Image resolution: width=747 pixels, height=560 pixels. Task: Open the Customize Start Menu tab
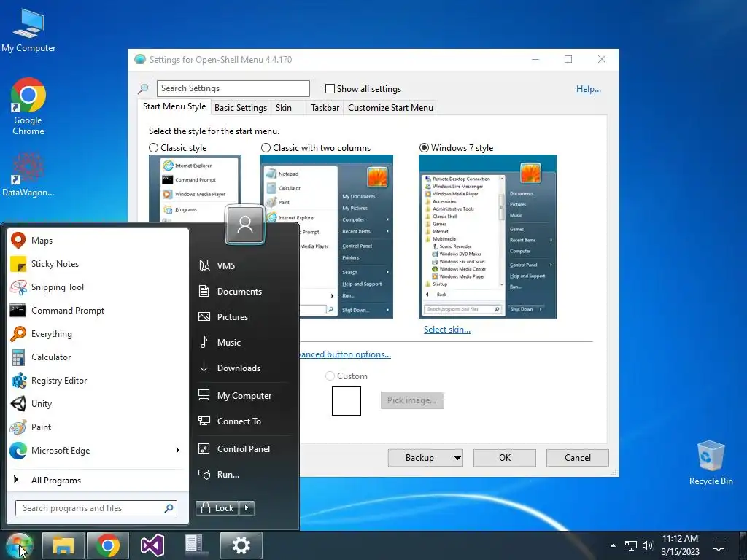391,108
